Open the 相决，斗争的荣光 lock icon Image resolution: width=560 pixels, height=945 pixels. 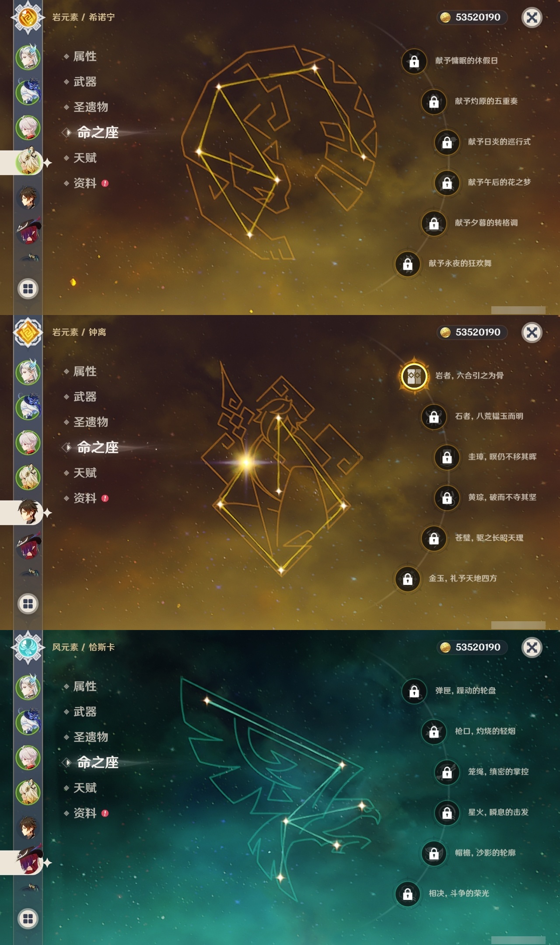pyautogui.click(x=407, y=894)
